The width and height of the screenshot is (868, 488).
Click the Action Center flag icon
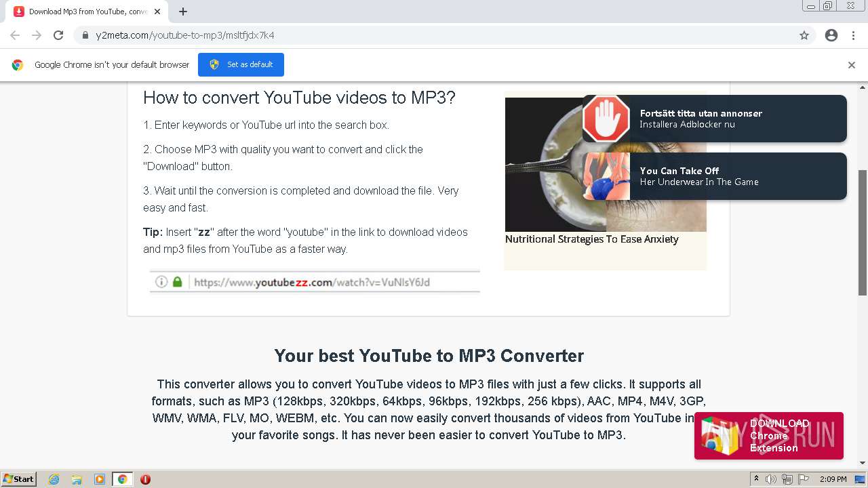804,479
